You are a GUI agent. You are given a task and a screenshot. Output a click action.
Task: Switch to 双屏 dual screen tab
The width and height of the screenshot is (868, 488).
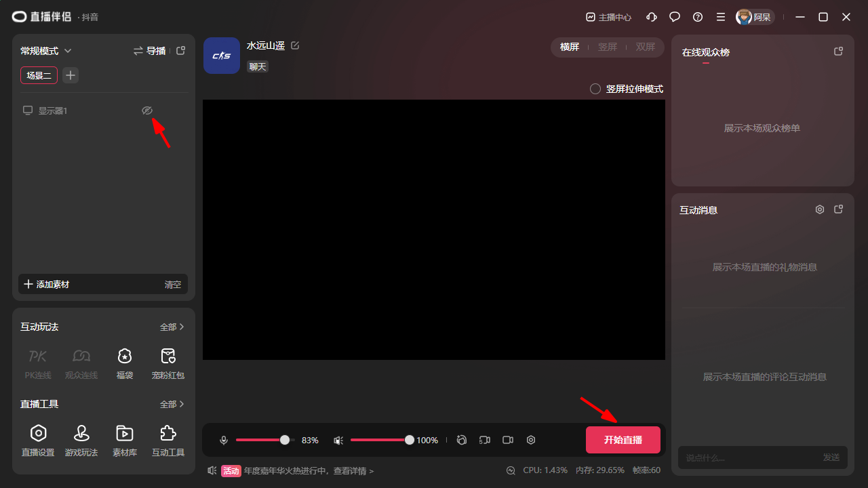click(645, 47)
